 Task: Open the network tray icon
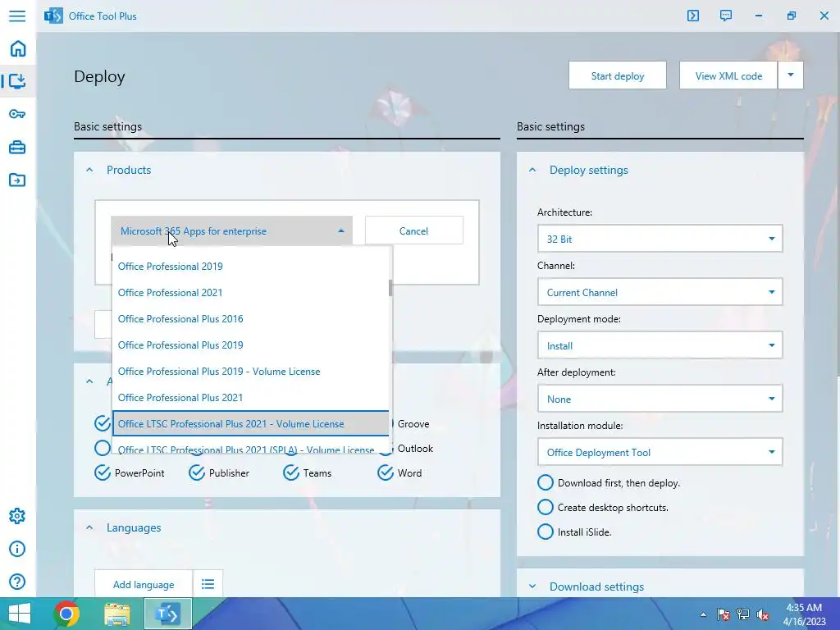pyautogui.click(x=743, y=614)
